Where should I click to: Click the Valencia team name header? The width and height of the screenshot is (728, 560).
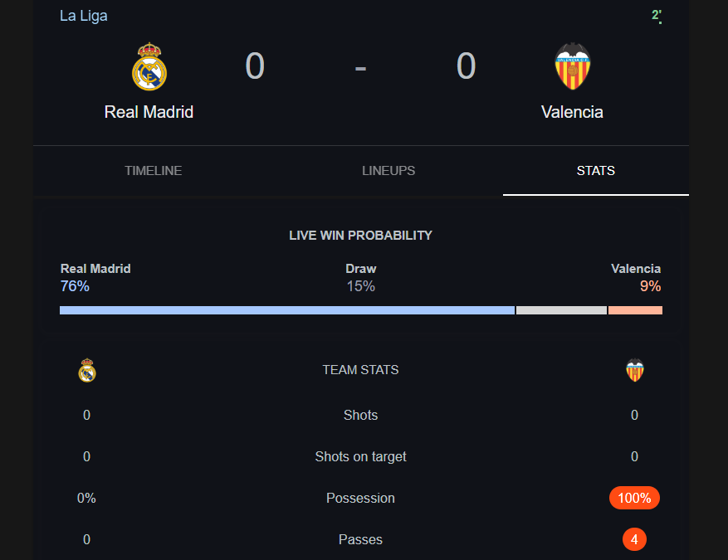[572, 112]
